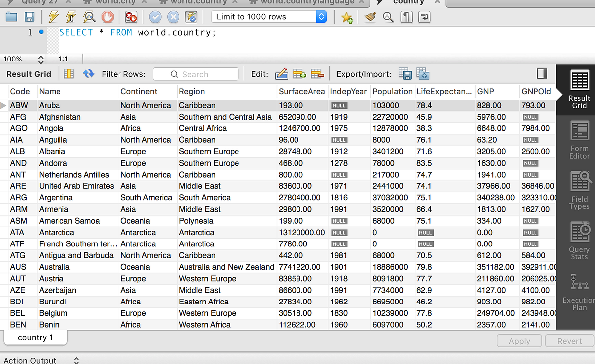Toggle the side panel visibility icon

(542, 73)
